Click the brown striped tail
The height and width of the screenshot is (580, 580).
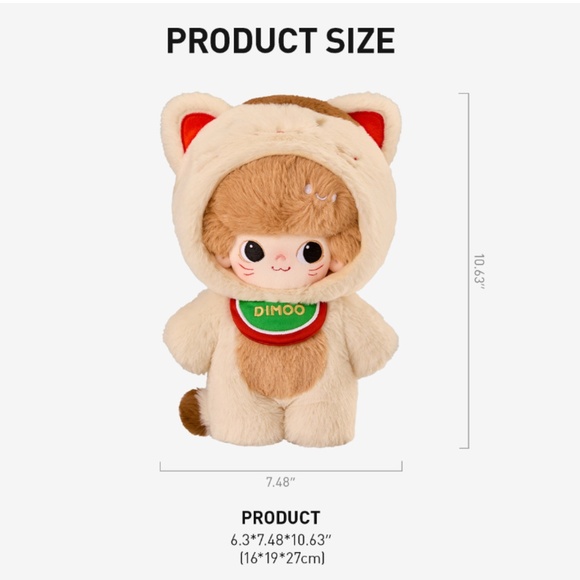[x=193, y=412]
